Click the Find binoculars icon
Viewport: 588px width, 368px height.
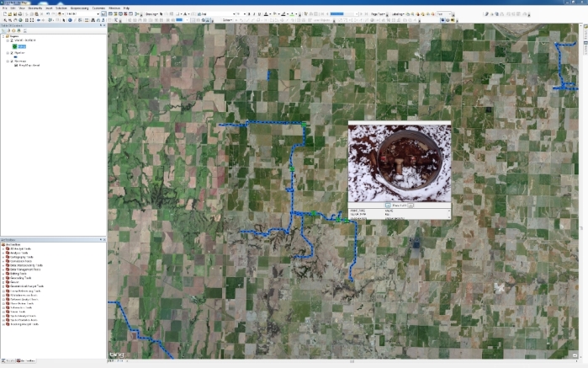pyautogui.click(x=93, y=20)
